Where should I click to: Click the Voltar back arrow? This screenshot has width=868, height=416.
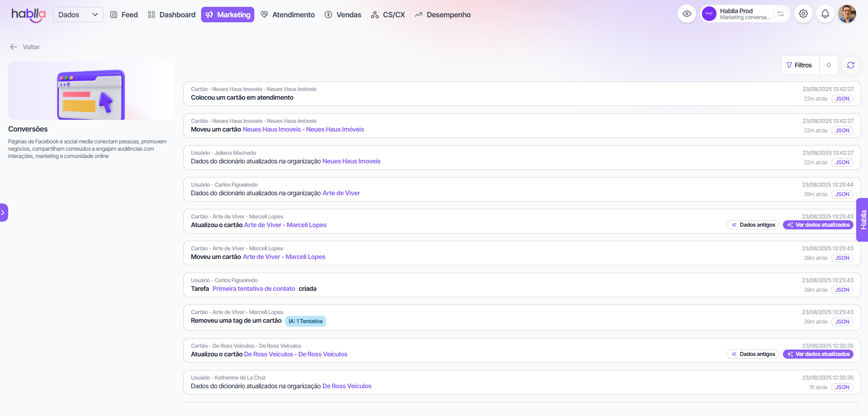click(x=14, y=47)
